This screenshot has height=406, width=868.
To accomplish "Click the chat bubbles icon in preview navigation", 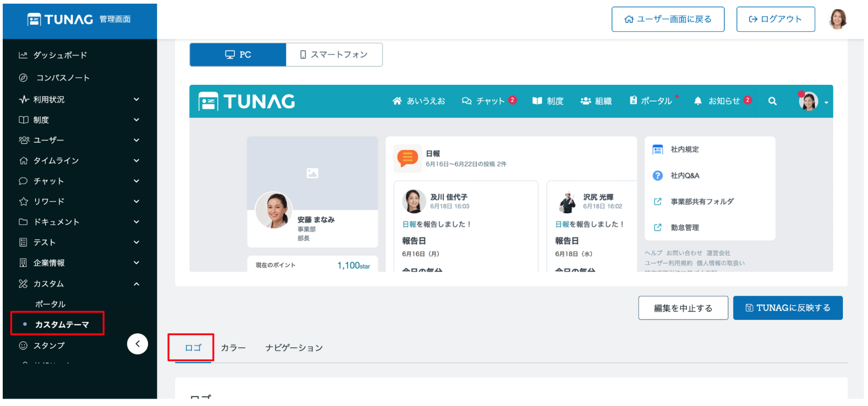I will pos(466,101).
